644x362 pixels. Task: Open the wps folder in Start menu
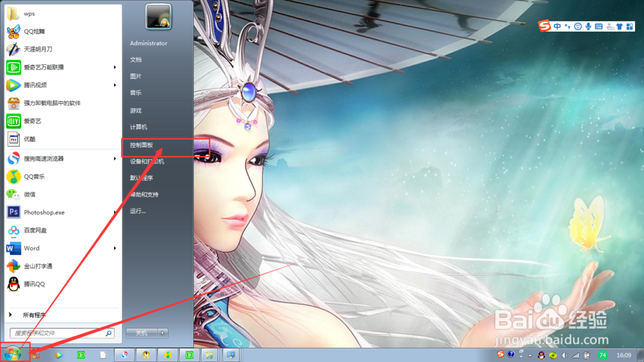click(x=62, y=14)
